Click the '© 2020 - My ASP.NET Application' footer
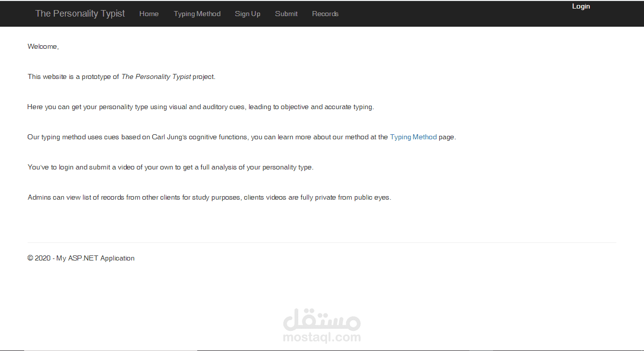Image resolution: width=644 pixels, height=351 pixels. tap(81, 258)
